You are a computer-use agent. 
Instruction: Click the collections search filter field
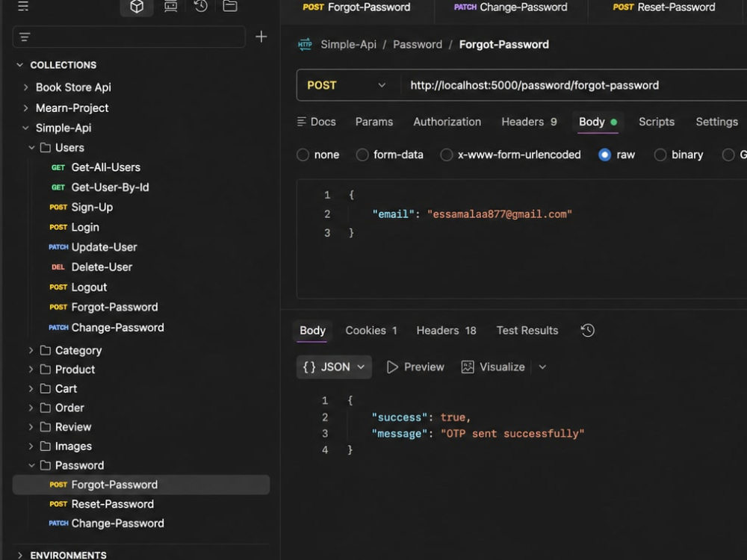129,37
